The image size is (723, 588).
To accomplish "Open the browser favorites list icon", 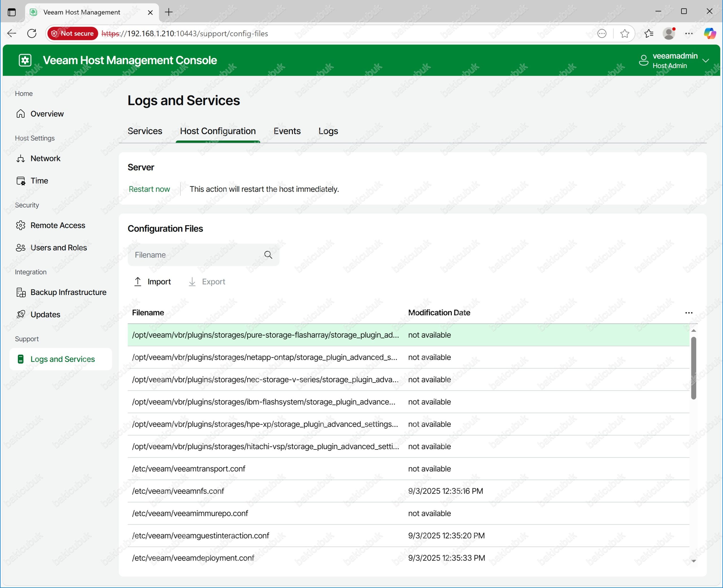I will (648, 33).
